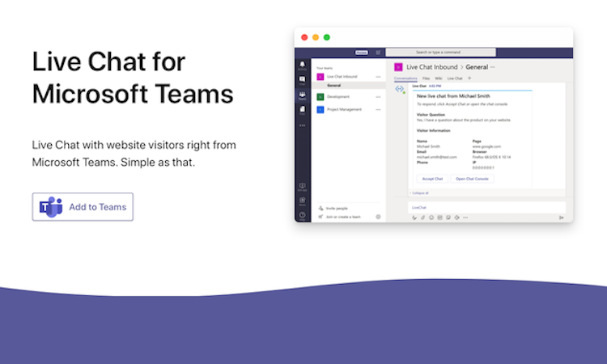Switch to the Conversations tab
The height and width of the screenshot is (364, 607).
tap(405, 78)
